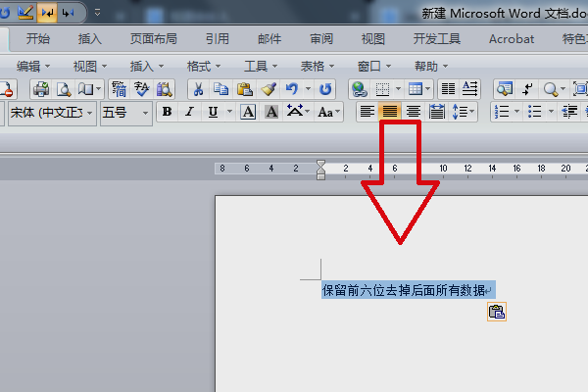The image size is (588, 392).
Task: Open the 格式 classic menu
Action: [x=204, y=67]
